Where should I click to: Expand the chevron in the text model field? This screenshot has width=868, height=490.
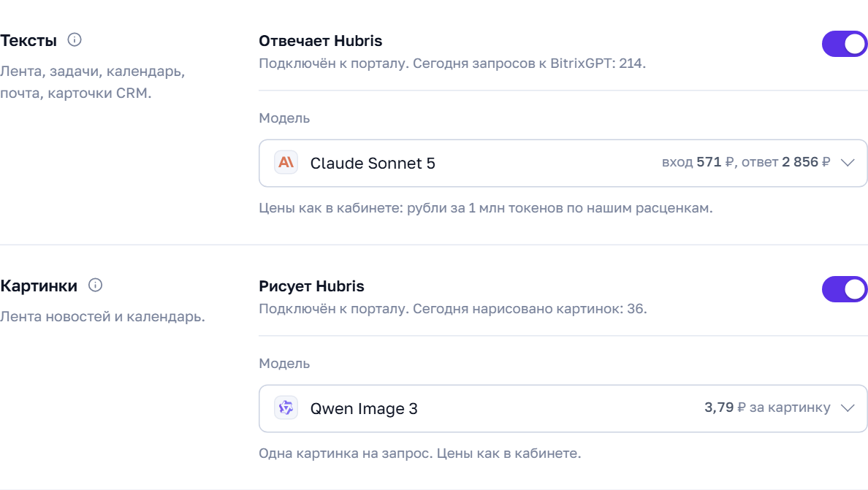848,163
